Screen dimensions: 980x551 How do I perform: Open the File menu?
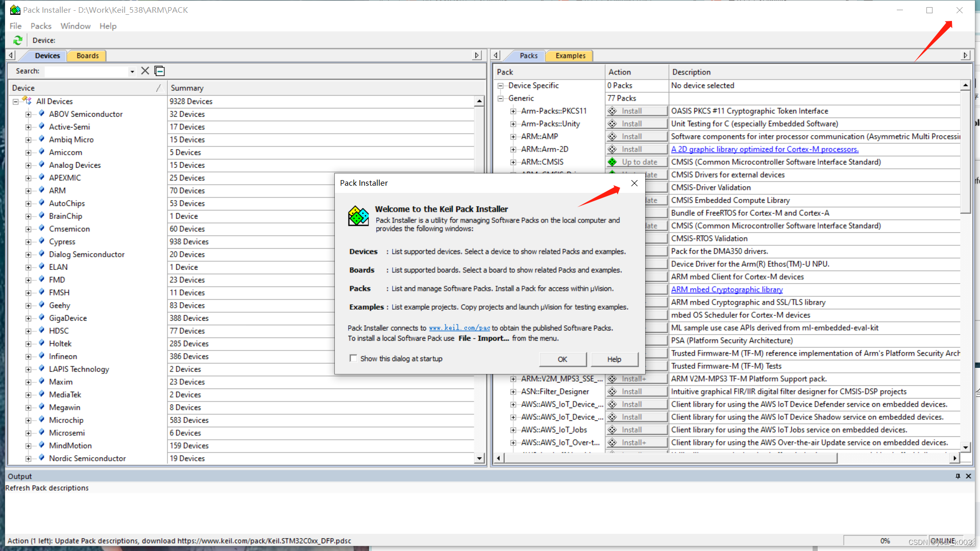16,26
